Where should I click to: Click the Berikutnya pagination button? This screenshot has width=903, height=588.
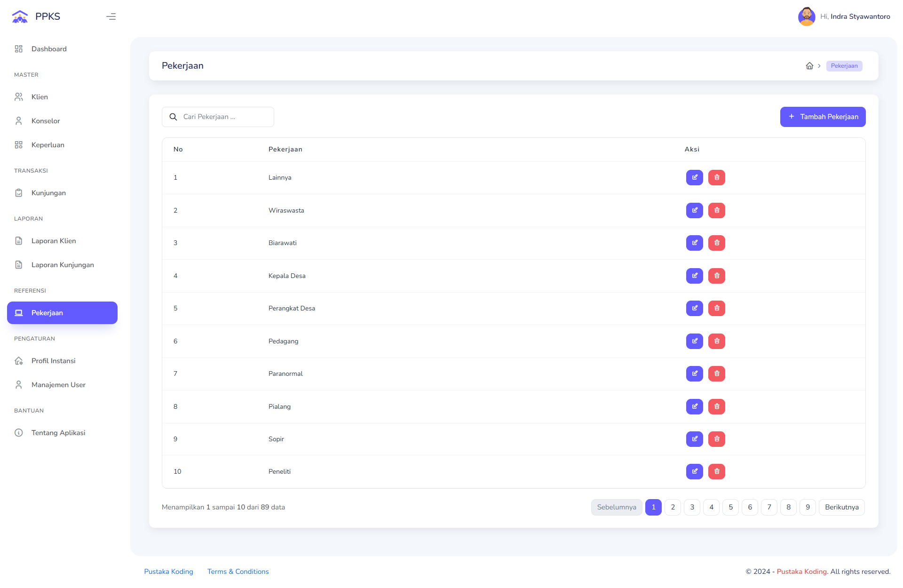pyautogui.click(x=841, y=507)
